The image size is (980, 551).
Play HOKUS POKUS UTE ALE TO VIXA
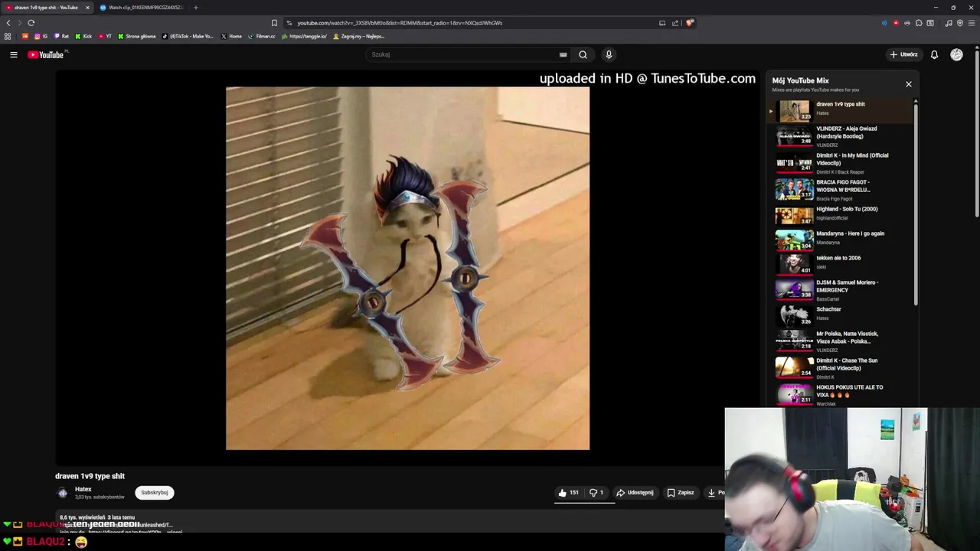pyautogui.click(x=840, y=394)
